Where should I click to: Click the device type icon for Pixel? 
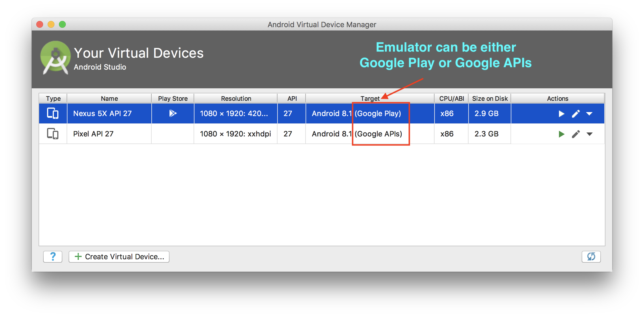click(53, 134)
